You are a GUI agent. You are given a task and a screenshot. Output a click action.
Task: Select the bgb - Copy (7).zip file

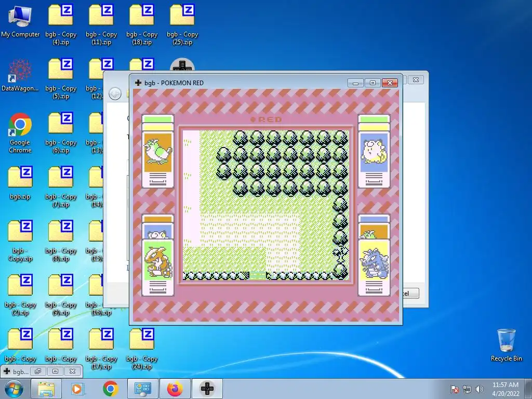61,187
